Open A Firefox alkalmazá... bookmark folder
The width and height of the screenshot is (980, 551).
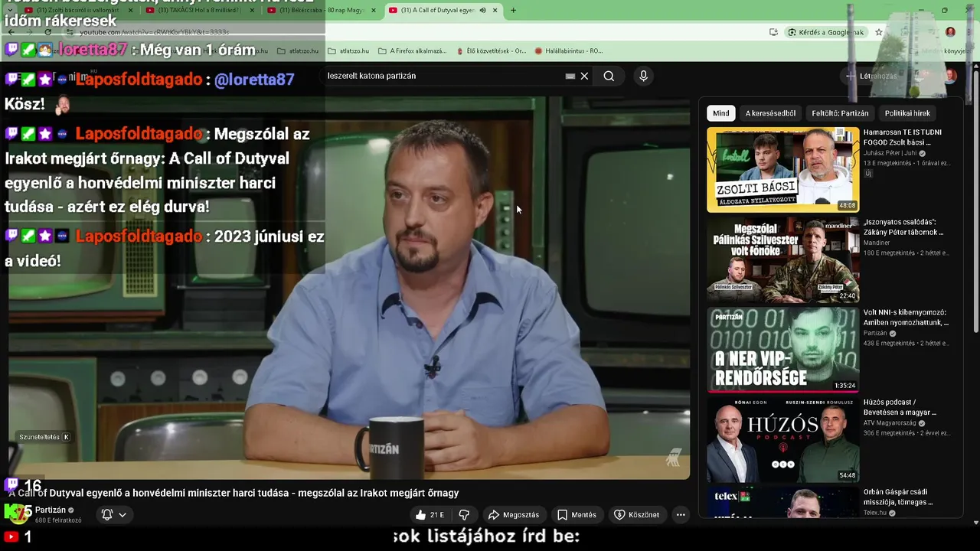pos(412,51)
